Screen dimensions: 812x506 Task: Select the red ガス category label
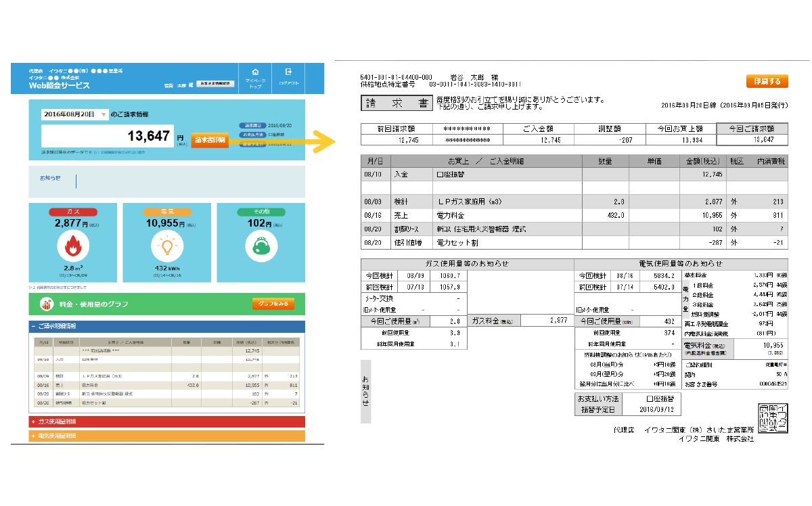72,212
